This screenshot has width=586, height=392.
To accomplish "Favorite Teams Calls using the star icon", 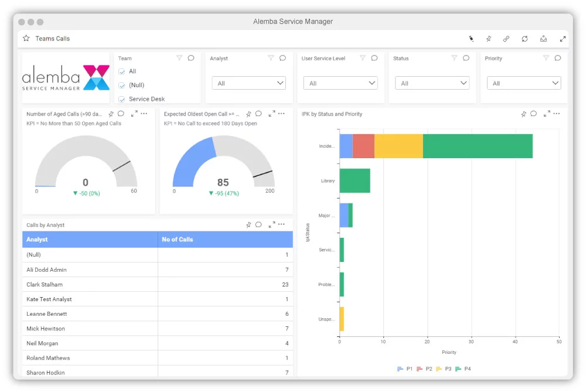I will [x=25, y=38].
